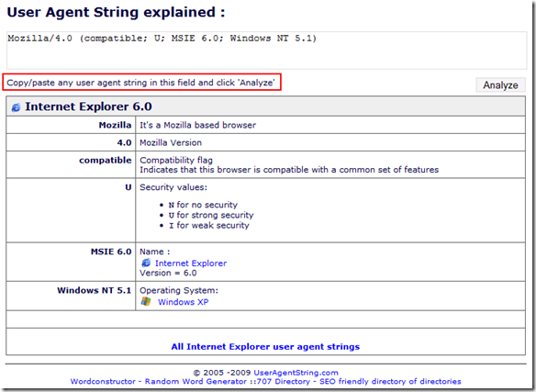Click 'N for no security' bullet
Viewport: 536px width, 392px height.
pos(203,205)
